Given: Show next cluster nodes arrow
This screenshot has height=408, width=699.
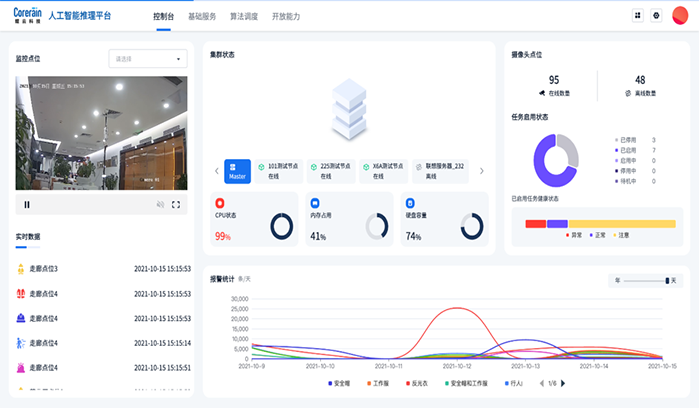Looking at the screenshot, I should coord(481,171).
